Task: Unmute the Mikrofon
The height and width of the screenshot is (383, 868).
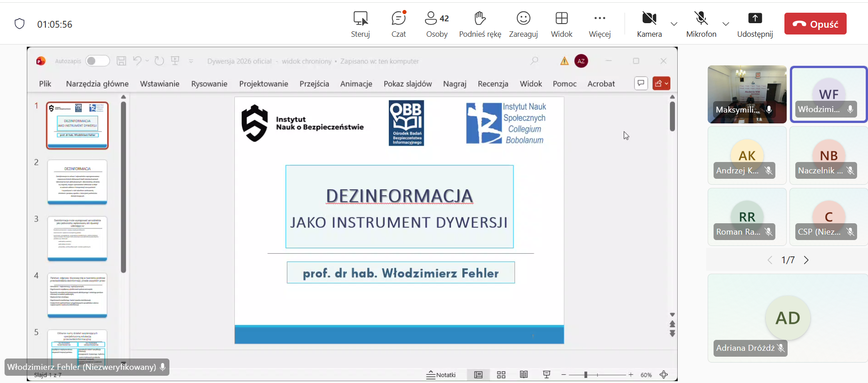Action: 701,24
